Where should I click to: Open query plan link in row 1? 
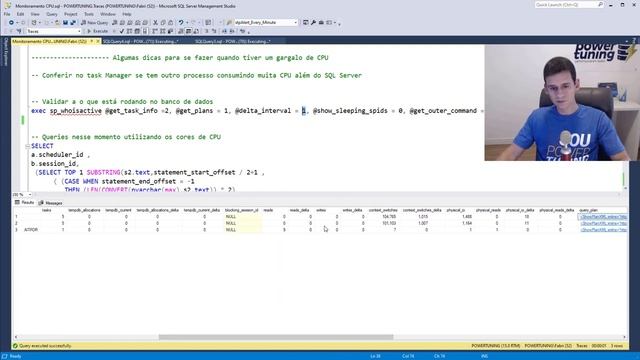(603, 217)
